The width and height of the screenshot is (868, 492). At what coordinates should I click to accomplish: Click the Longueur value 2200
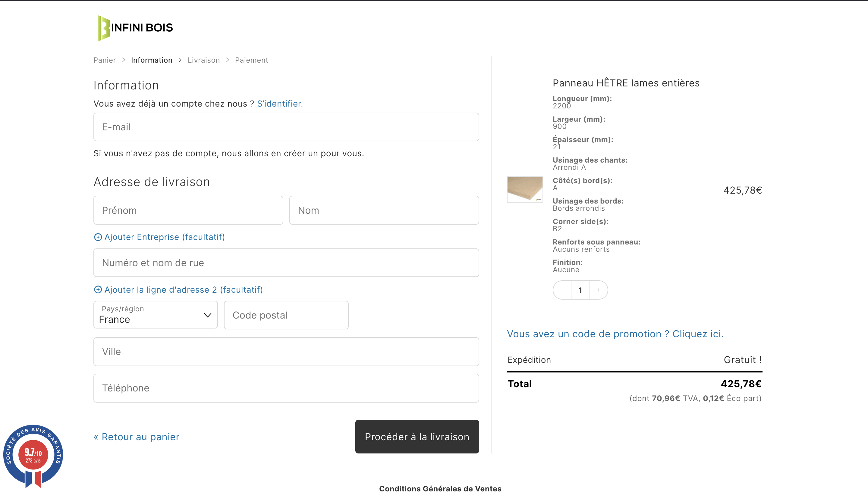point(562,106)
